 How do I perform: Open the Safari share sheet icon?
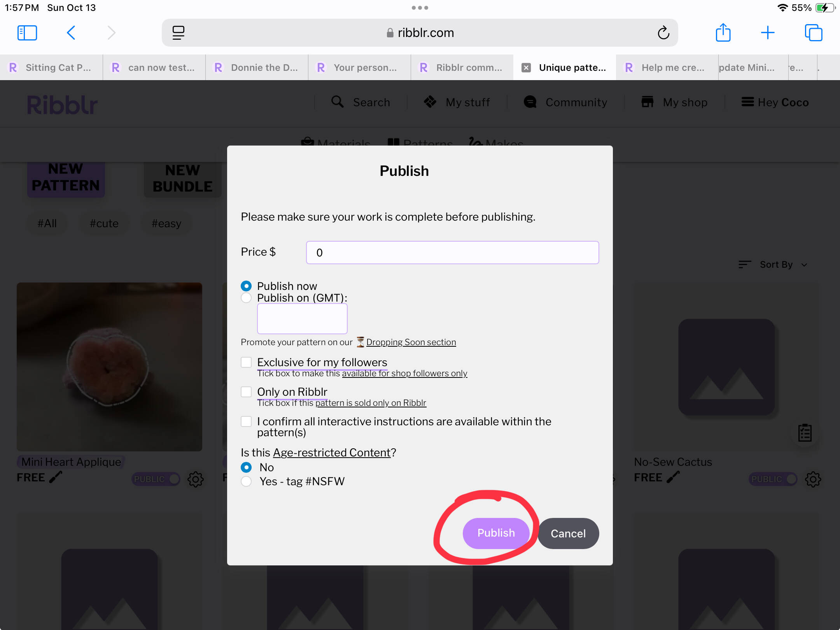(723, 33)
